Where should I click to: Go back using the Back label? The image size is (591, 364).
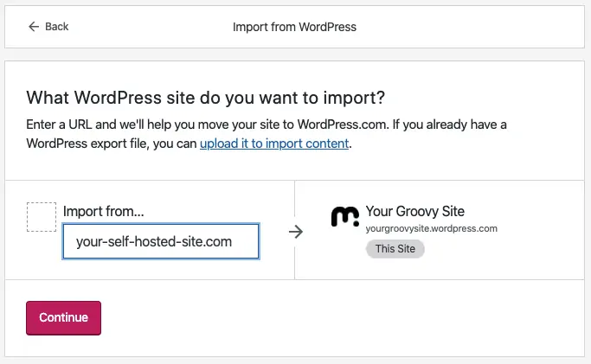tap(57, 27)
